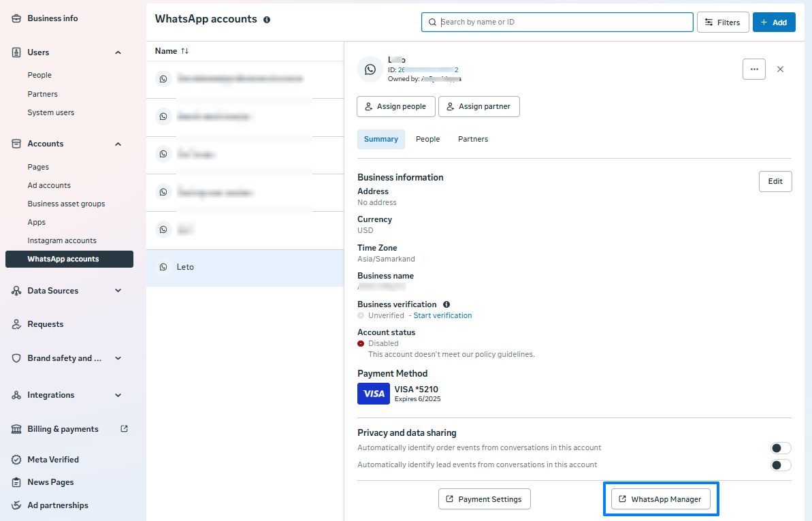Toggle automatic order events identification
Screen dimensions: 812x521
coord(780,448)
